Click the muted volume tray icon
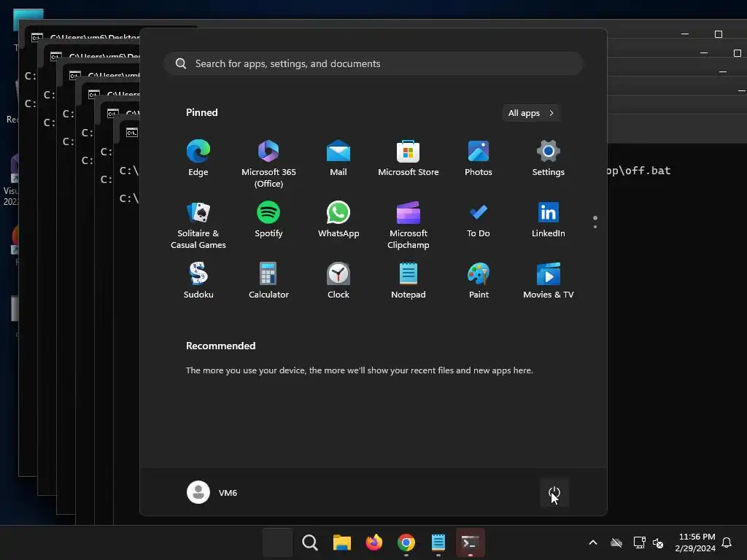The image size is (747, 560). point(658,542)
